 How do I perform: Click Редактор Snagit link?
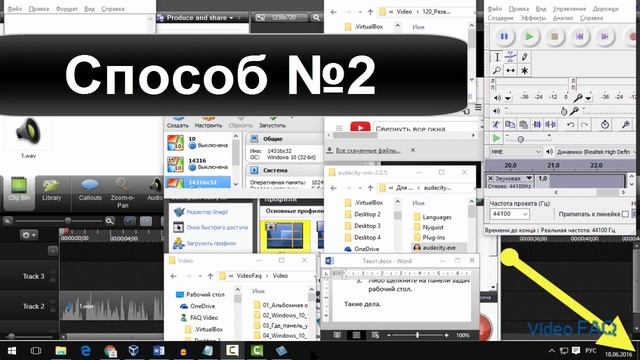tap(207, 212)
